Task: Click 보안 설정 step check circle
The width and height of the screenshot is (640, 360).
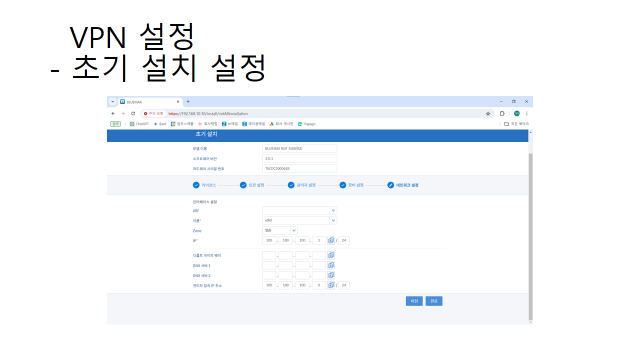Action: click(x=243, y=185)
